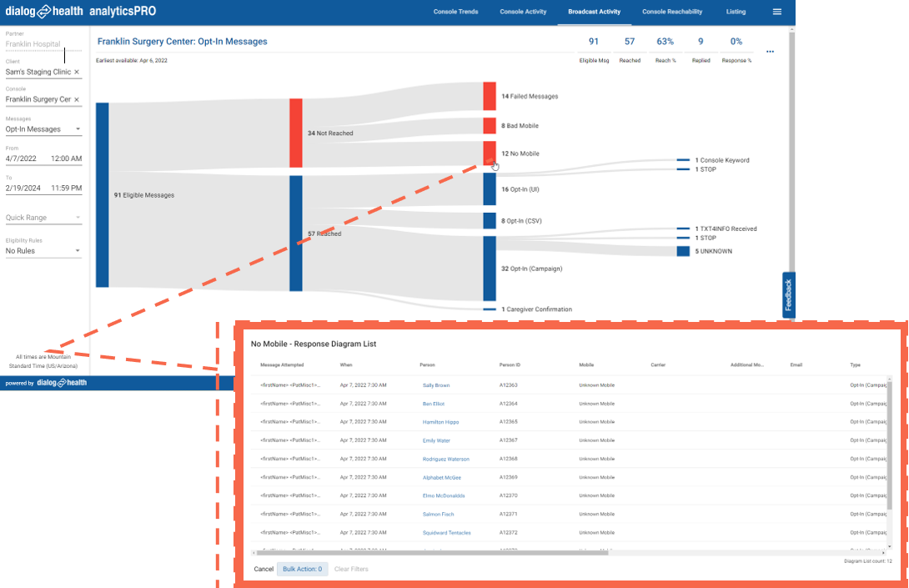Open the three-dots more options menu
The height and width of the screenshot is (588, 909).
click(x=770, y=52)
